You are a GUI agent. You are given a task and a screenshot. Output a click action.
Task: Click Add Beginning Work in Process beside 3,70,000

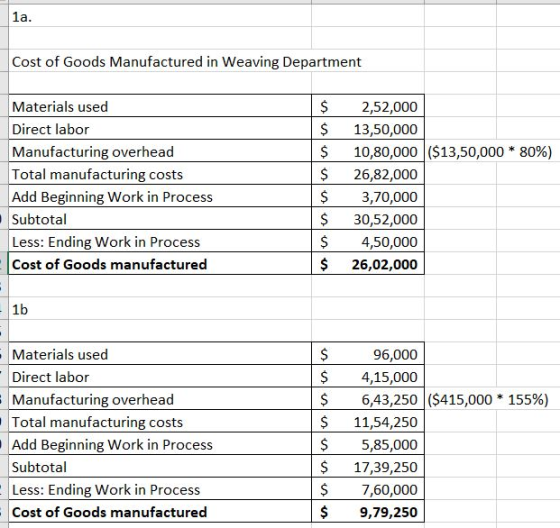tap(112, 197)
